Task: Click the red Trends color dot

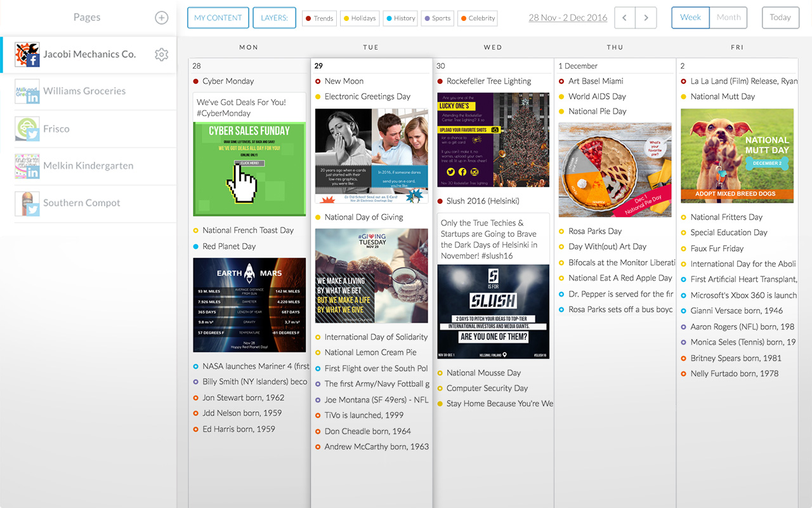Action: 308,18
